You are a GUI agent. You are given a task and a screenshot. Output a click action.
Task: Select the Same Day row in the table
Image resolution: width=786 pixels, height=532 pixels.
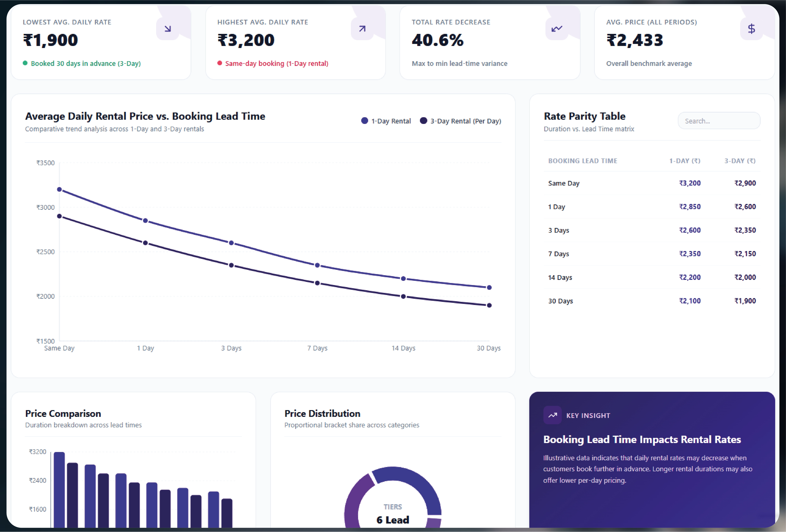tap(652, 183)
